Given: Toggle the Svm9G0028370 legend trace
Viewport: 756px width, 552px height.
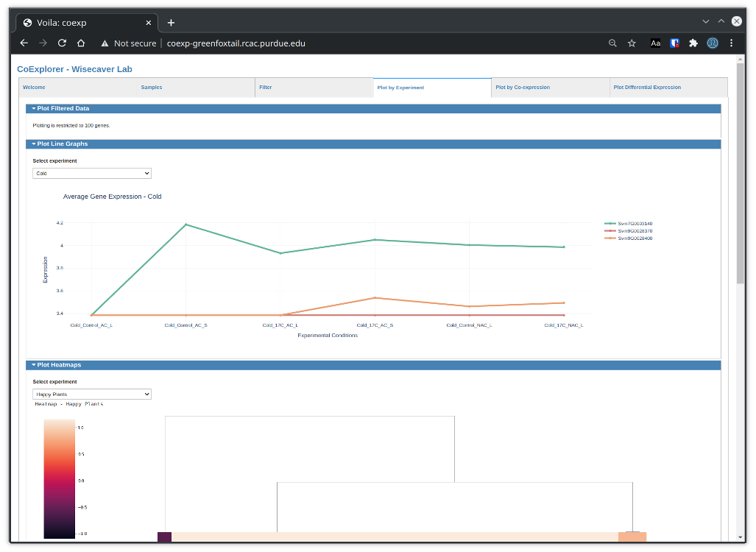Looking at the screenshot, I should point(634,231).
